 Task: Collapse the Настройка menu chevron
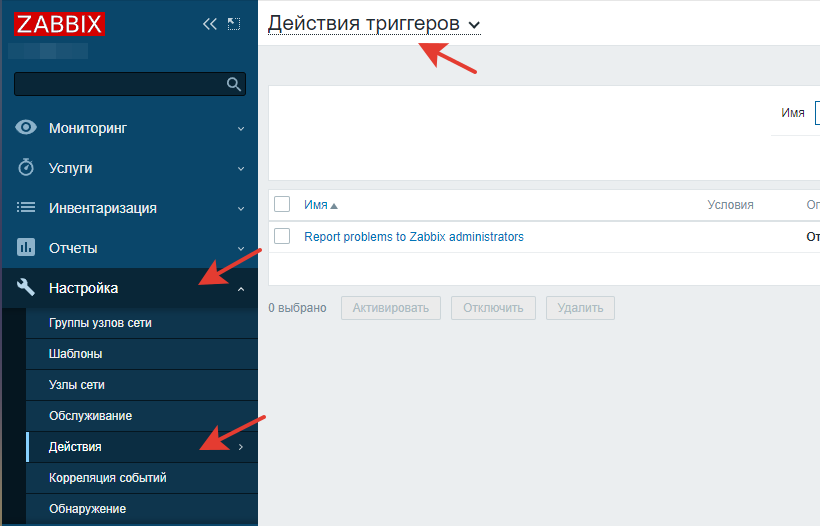point(241,289)
